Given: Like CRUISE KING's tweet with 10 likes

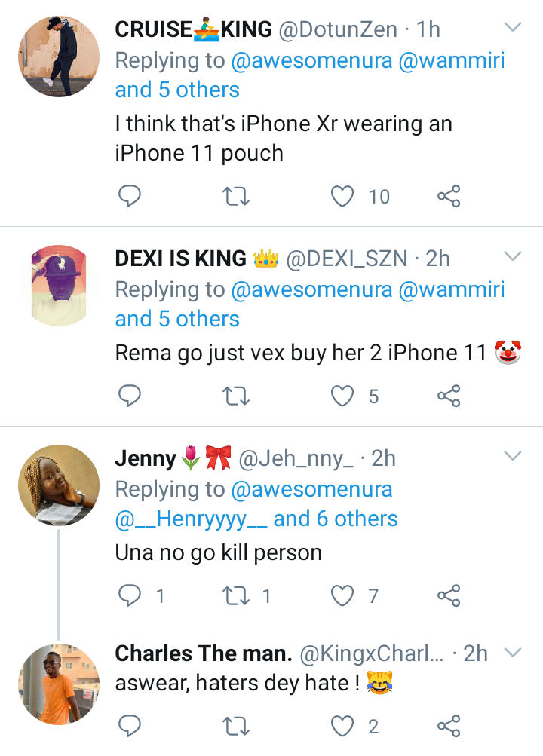Looking at the screenshot, I should coord(343,197).
